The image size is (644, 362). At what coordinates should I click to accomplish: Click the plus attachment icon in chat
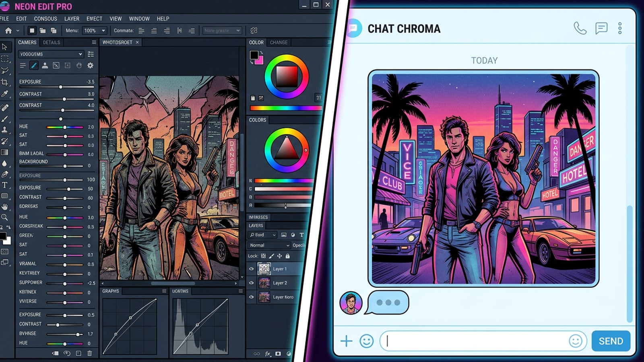pyautogui.click(x=346, y=341)
